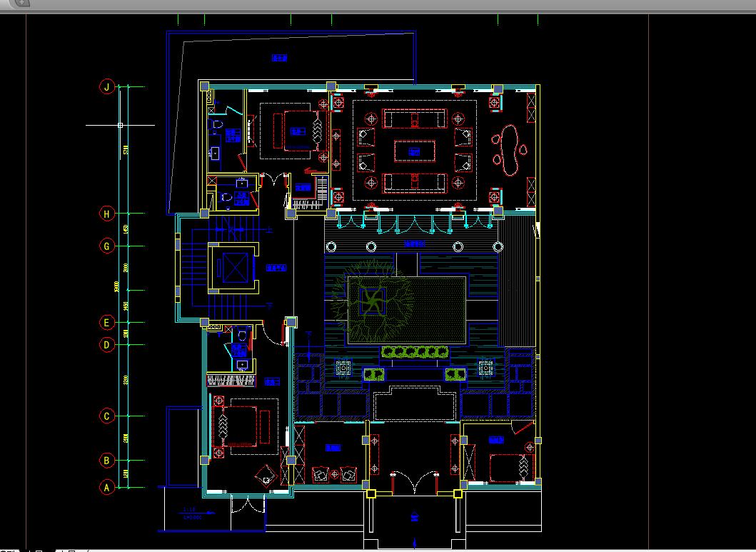Image resolution: width=756 pixels, height=552 pixels.
Task: Select the grid axis bubble labeled G
Action: tap(107, 246)
